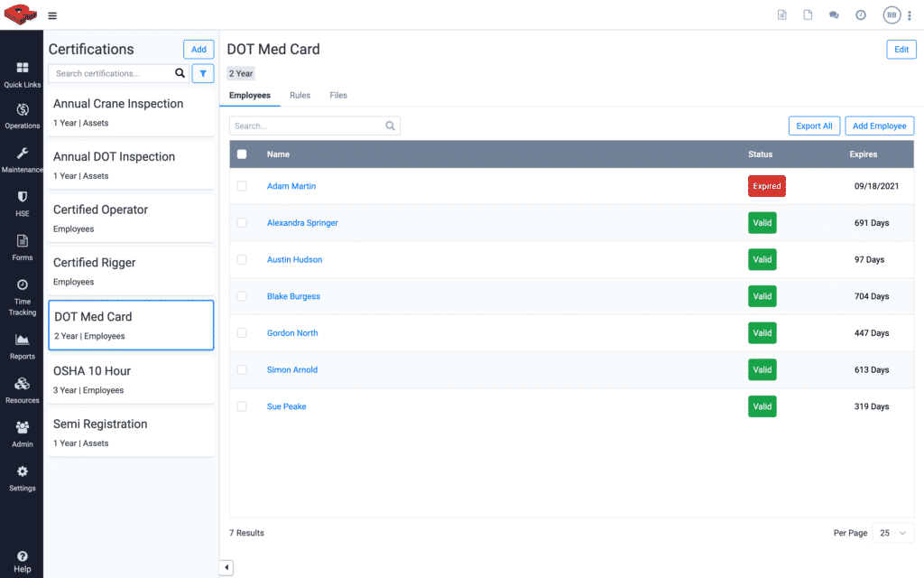Screen dimensions: 924x578
Task: Open Gordon North employee link
Action: point(292,332)
